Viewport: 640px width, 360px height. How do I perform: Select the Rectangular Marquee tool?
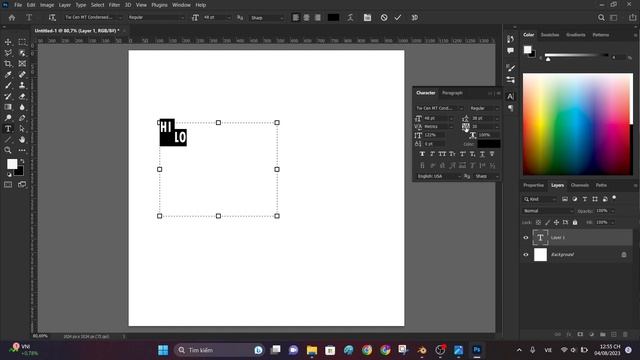click(x=22, y=42)
